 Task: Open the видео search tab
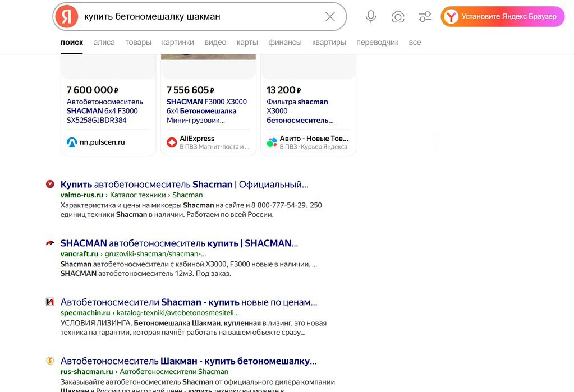(x=215, y=42)
